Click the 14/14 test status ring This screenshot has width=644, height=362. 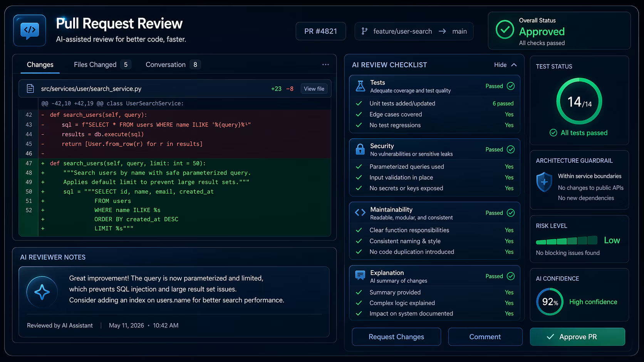pos(579,102)
